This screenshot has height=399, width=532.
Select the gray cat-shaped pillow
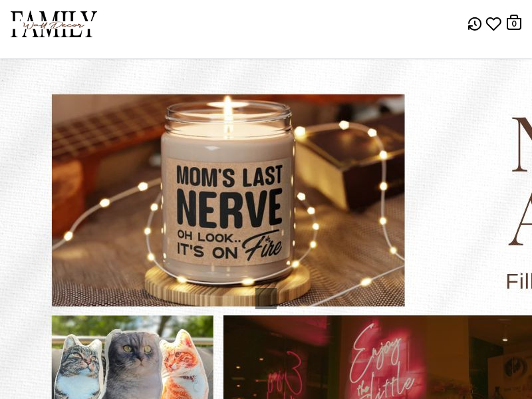pos(133,365)
